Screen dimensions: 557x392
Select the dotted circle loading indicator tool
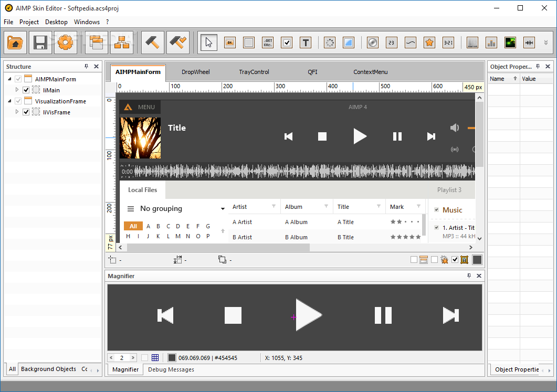click(x=330, y=43)
